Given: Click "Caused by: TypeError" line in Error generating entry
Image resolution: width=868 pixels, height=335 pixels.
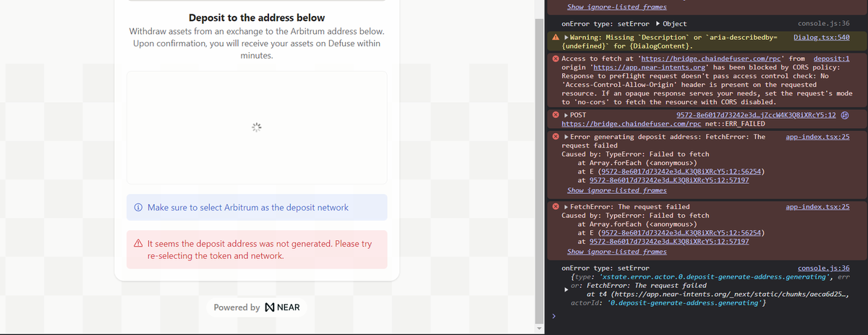Looking at the screenshot, I should (x=635, y=154).
